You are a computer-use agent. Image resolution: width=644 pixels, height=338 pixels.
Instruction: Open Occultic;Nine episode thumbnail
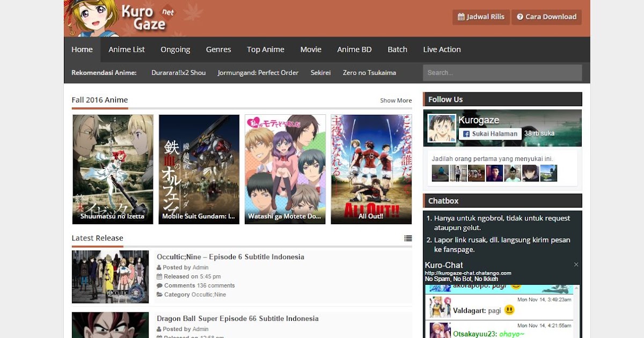click(110, 277)
